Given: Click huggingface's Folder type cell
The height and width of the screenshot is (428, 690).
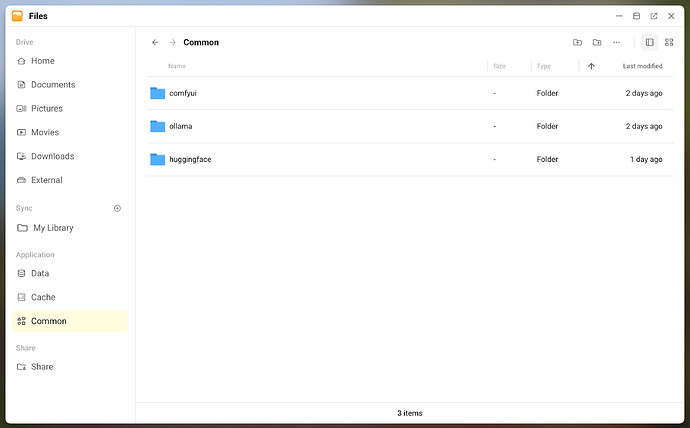Looking at the screenshot, I should click(547, 159).
